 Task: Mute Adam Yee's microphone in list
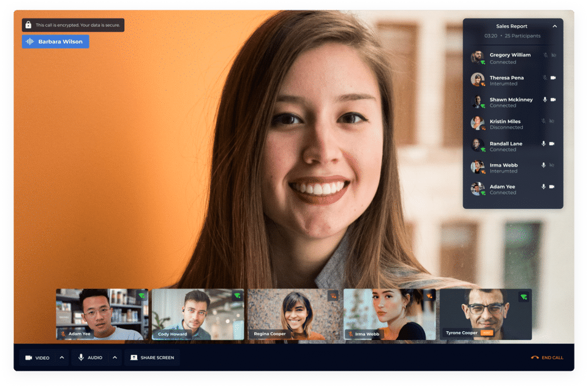click(543, 187)
